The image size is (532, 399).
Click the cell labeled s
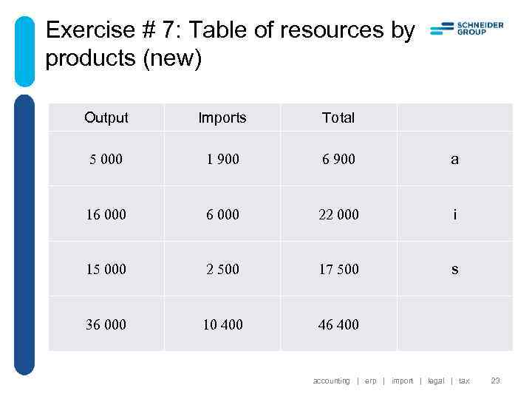point(454,270)
